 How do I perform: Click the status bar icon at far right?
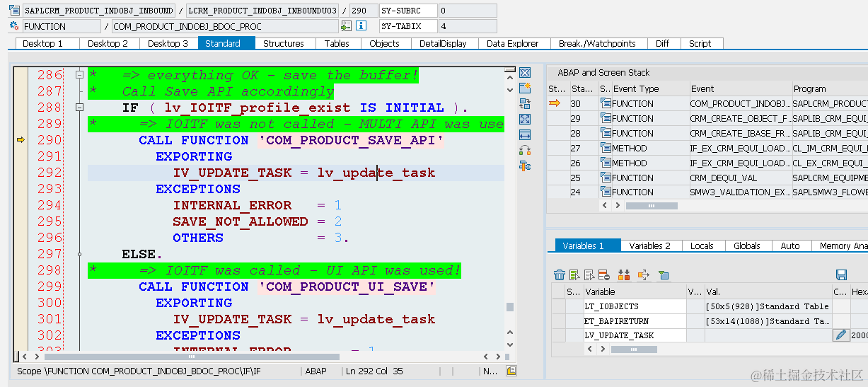(511, 371)
